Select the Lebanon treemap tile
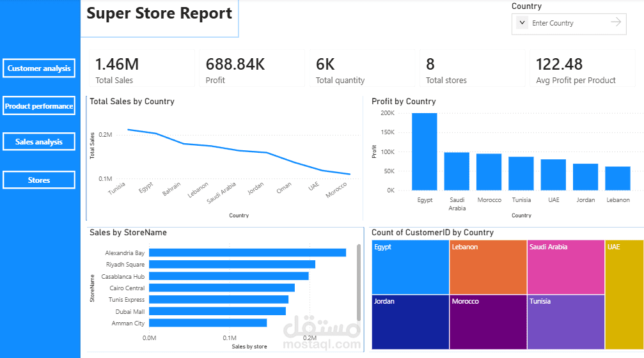The image size is (644, 358). [x=488, y=267]
